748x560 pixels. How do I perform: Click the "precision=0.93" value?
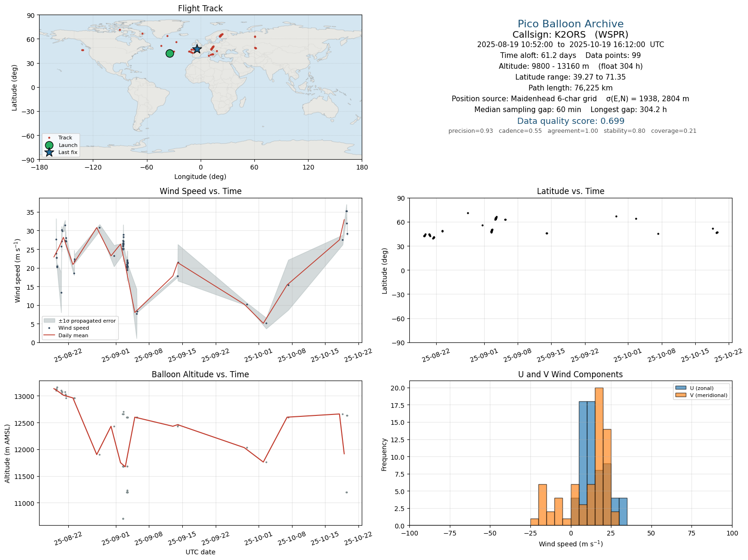point(471,131)
